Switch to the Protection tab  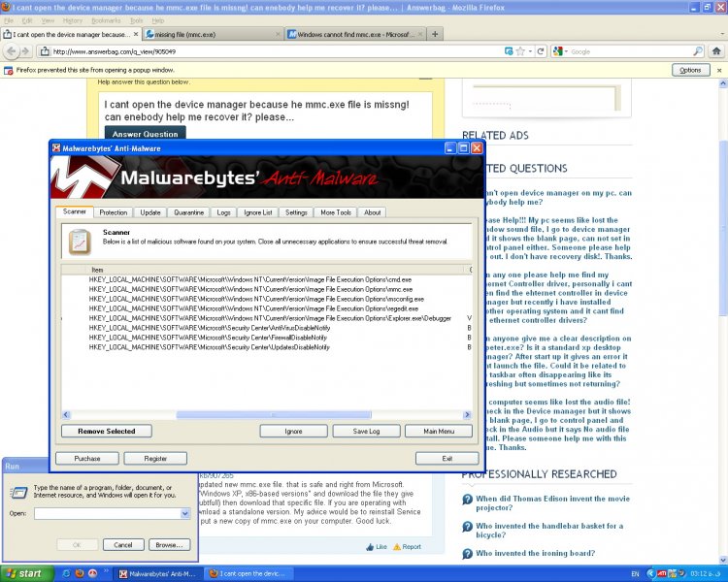114,212
